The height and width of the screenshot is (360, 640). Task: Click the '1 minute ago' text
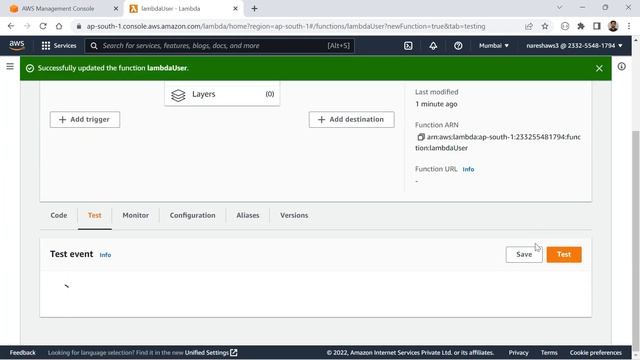click(x=436, y=104)
